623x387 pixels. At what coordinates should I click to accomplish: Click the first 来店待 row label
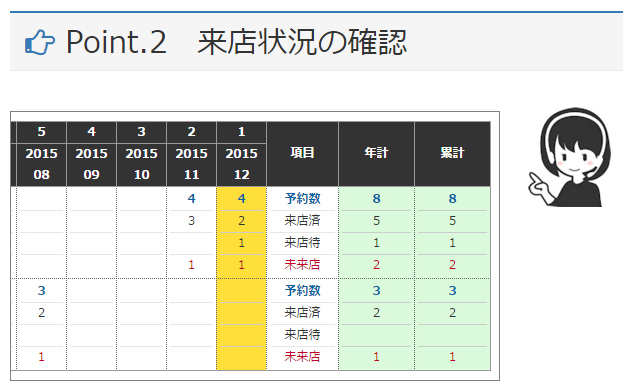click(x=302, y=243)
